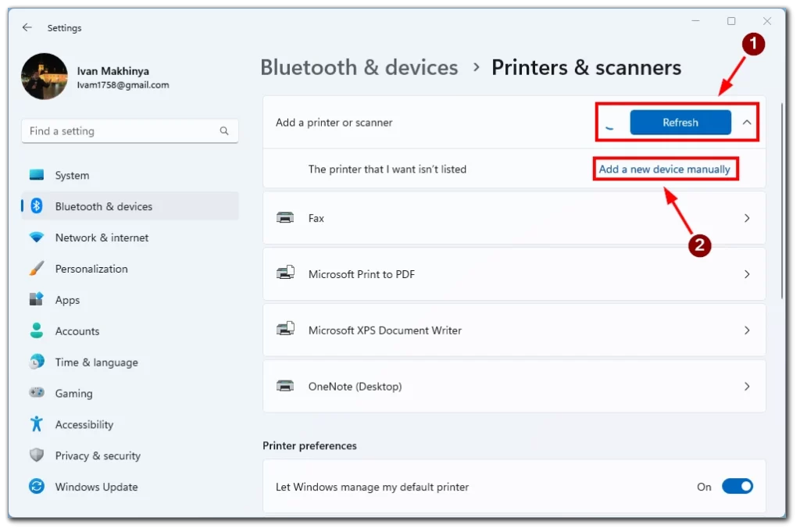800x532 pixels.
Task: Click the Printer preferences heading
Action: pos(309,446)
